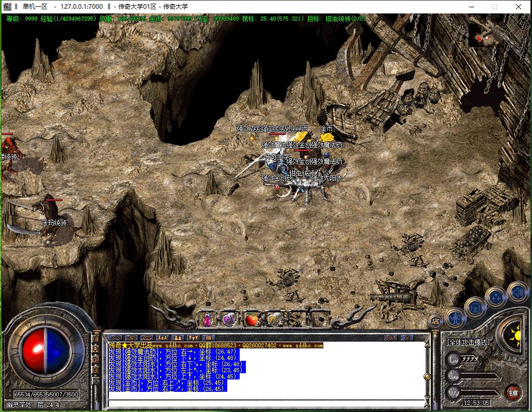This screenshot has height=412, width=532.
Task: Click the guild hierarchy chat toolbar icon
Action: (193, 338)
